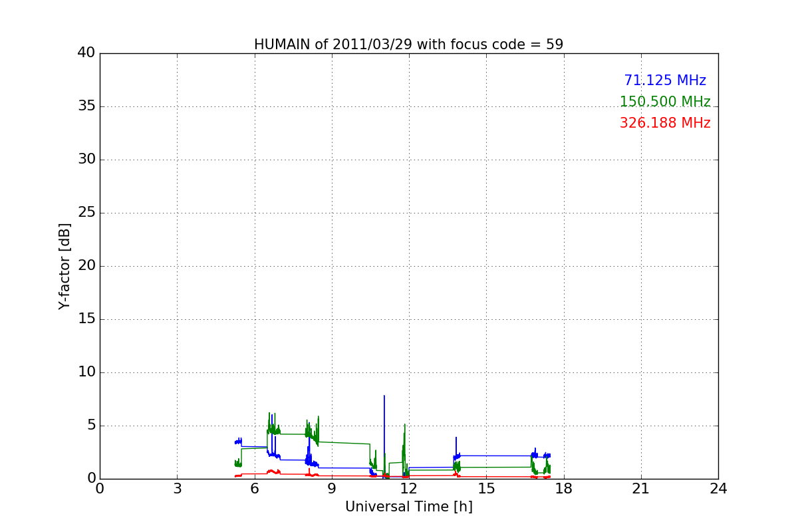Viewport: 798px width, 532px height.
Task: Click the x-axis tick label 6
Action: (254, 489)
